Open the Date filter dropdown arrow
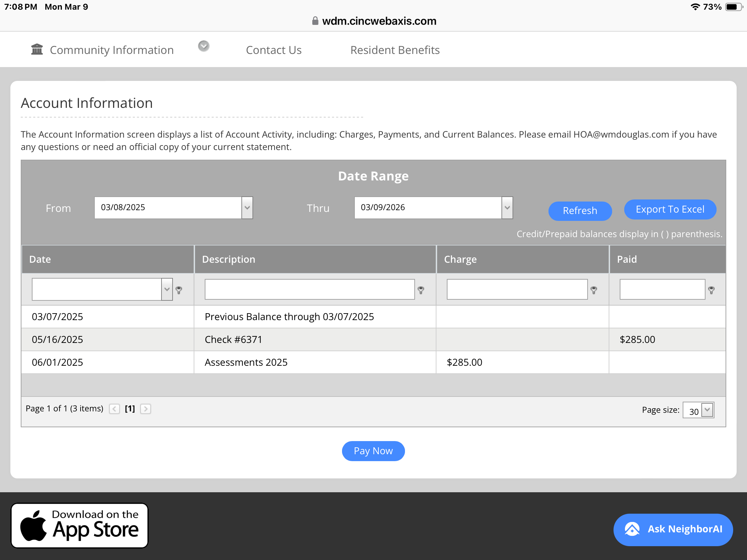This screenshot has height=560, width=747. (x=167, y=289)
